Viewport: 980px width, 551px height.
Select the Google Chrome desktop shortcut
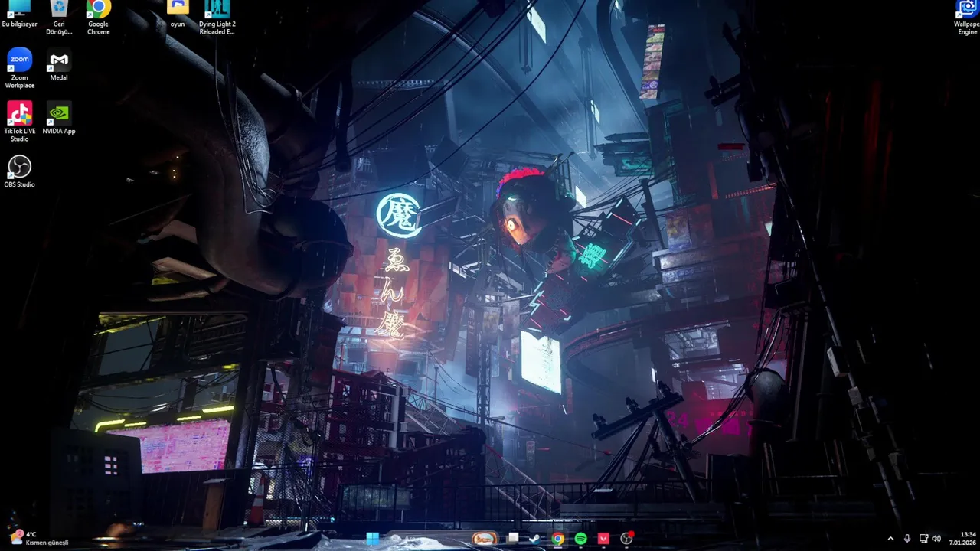pos(98,17)
